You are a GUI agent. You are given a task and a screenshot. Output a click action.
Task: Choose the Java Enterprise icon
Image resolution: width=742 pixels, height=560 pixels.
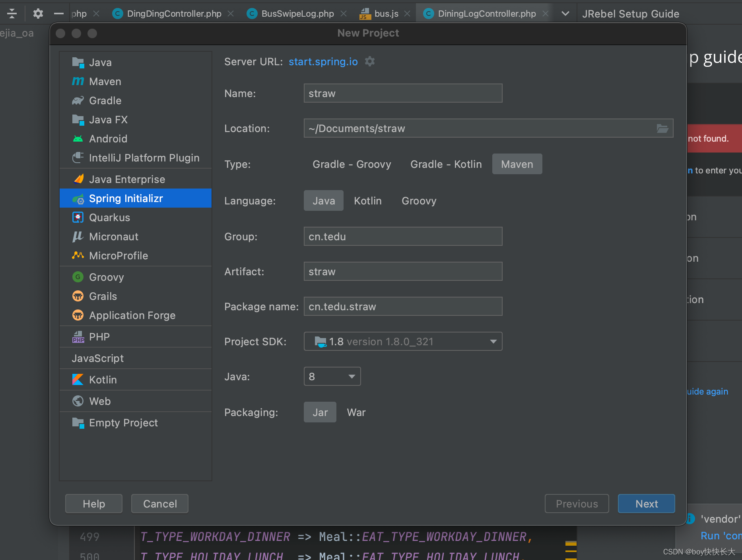tap(79, 179)
